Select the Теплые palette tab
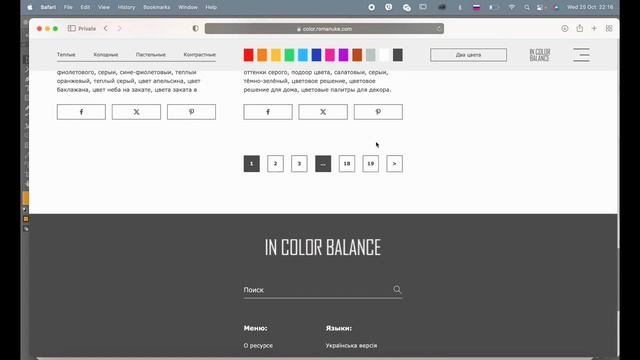Viewport: 640px width, 360px height. 66,55
